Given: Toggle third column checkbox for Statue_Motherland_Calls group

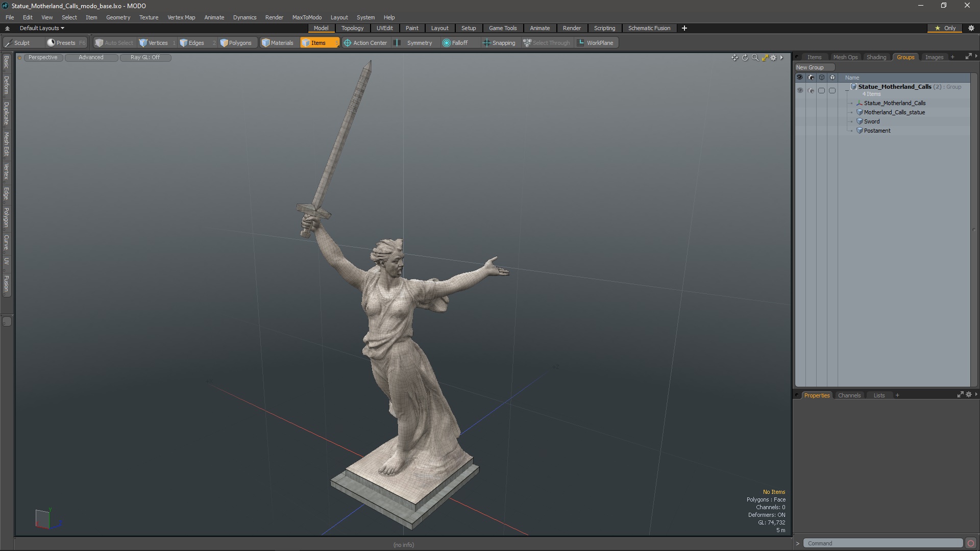Looking at the screenshot, I should click(821, 90).
